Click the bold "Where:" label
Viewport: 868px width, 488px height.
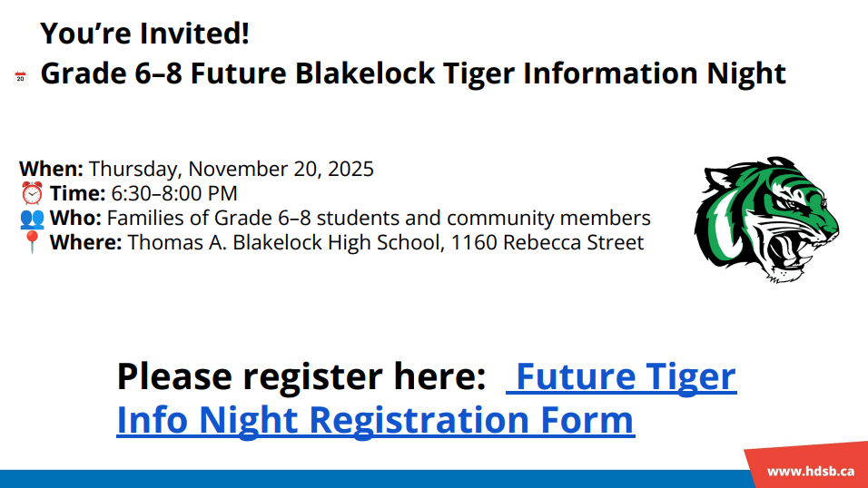[85, 242]
